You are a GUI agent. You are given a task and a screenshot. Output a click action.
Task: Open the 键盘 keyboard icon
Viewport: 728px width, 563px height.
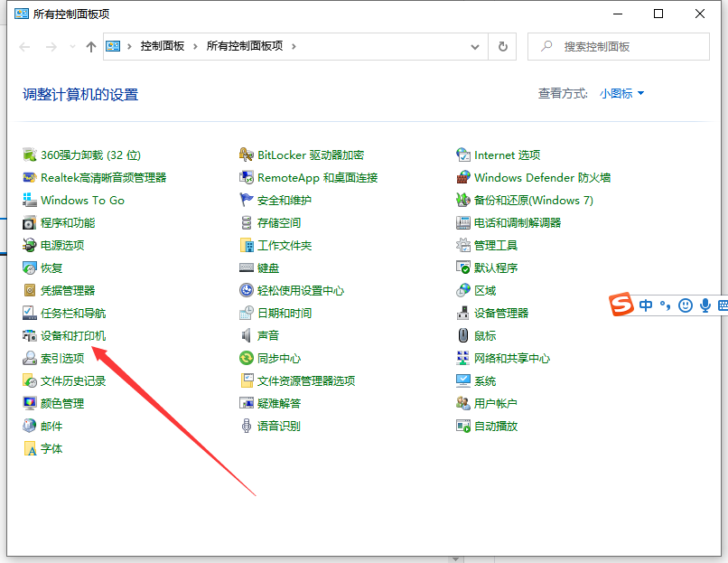tap(247, 268)
